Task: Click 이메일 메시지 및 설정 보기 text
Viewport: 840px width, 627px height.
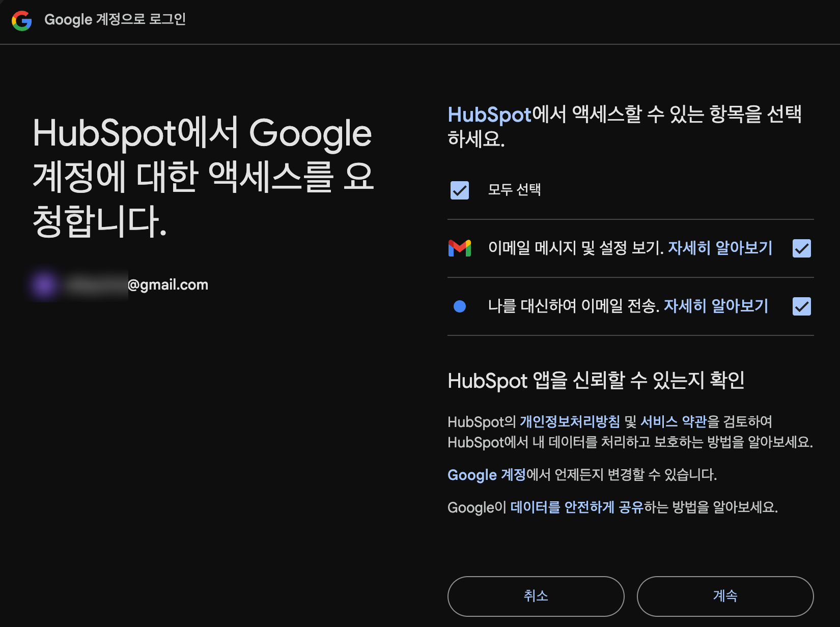Action: 576,248
